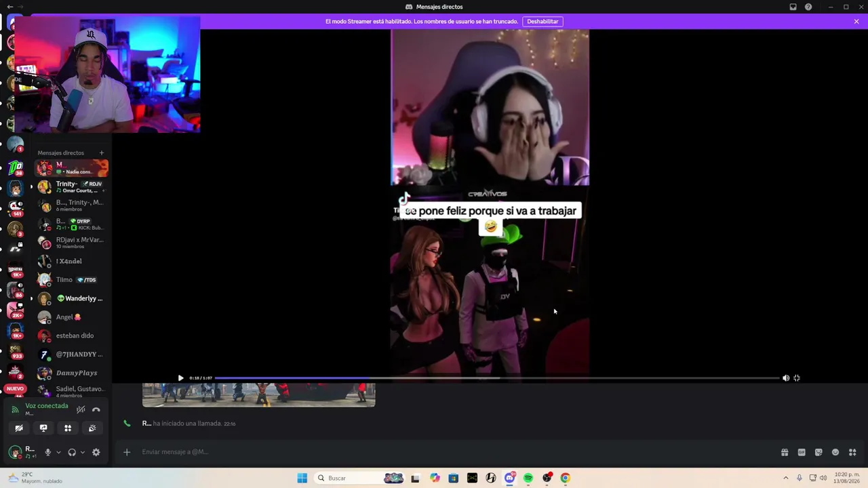This screenshot has width=868, height=488.
Task: Disable Streamer mode with Deshabilitar button
Action: [x=542, y=22]
